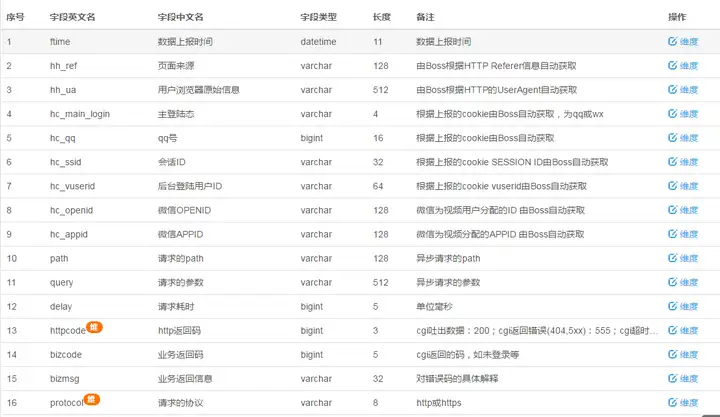Click the 异步请求的path remark cell
This screenshot has width=720, height=417.
click(x=448, y=259)
